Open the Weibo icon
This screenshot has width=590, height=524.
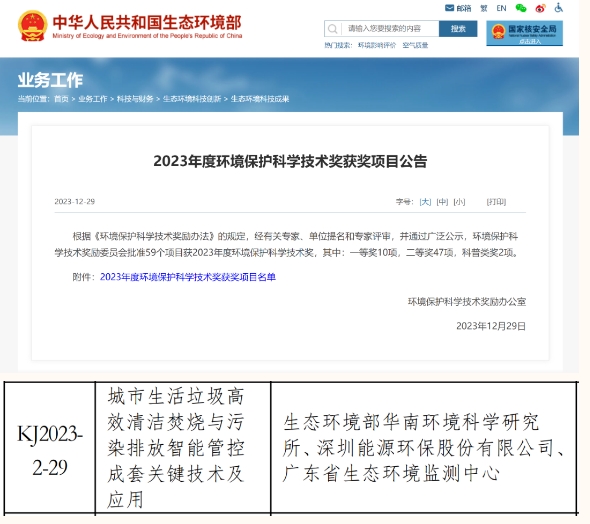coord(540,8)
